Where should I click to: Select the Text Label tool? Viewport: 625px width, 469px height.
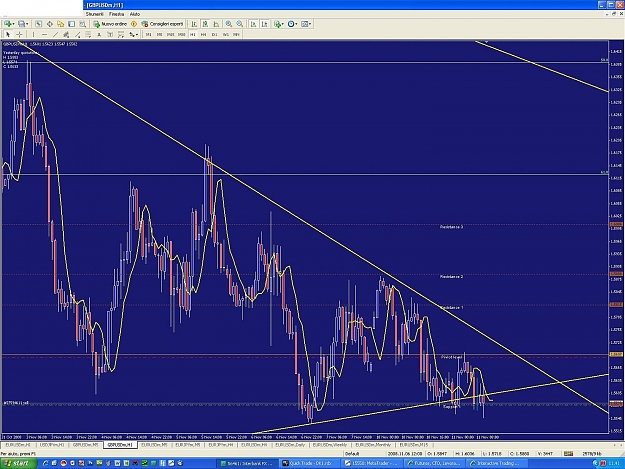click(110, 34)
